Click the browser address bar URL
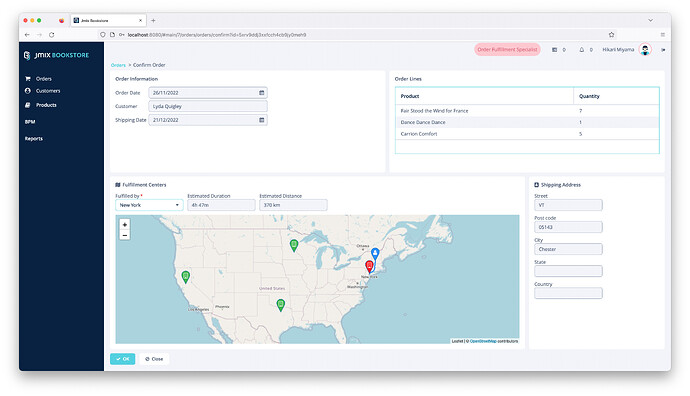This screenshot has height=396, width=690. (217, 35)
